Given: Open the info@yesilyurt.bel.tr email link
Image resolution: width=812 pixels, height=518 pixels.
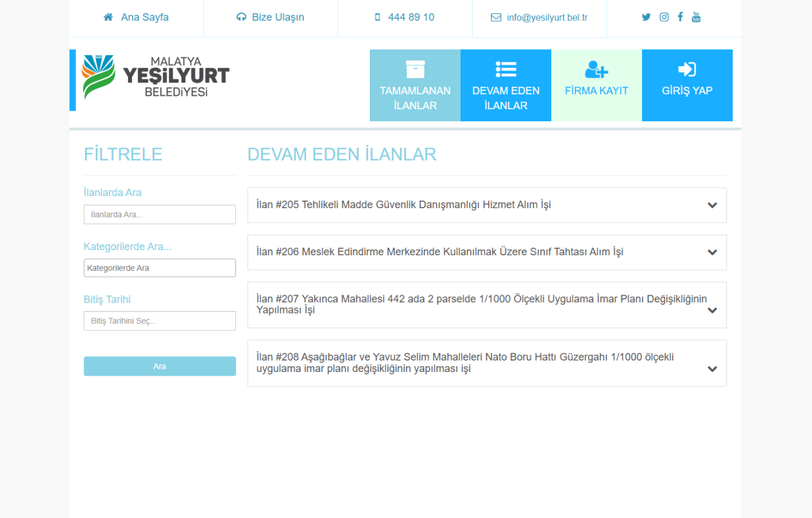Looking at the screenshot, I should pos(547,17).
